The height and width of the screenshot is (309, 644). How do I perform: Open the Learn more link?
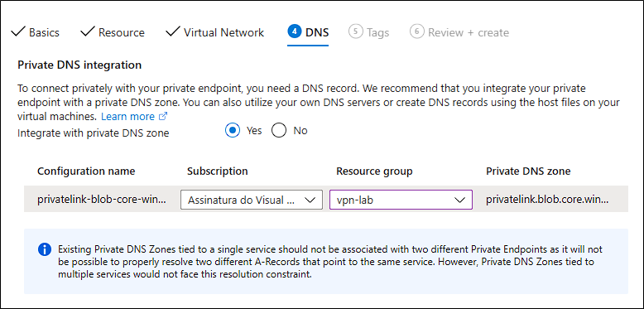pos(127,117)
